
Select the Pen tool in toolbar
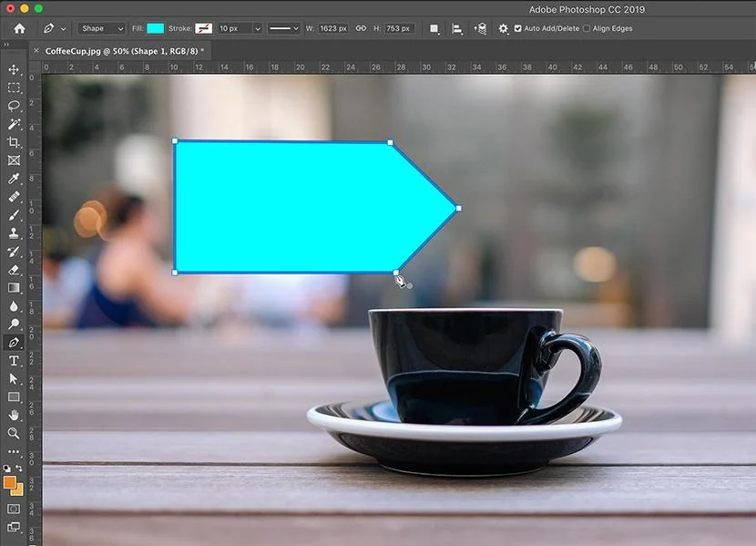pos(14,343)
